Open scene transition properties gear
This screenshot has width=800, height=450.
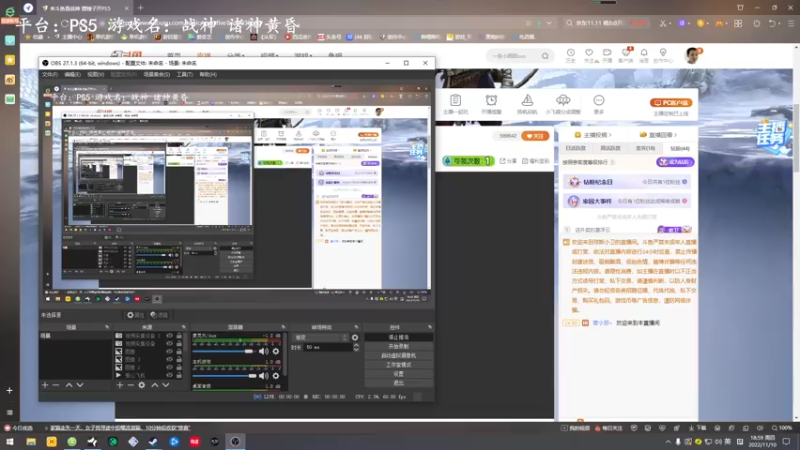click(x=355, y=337)
